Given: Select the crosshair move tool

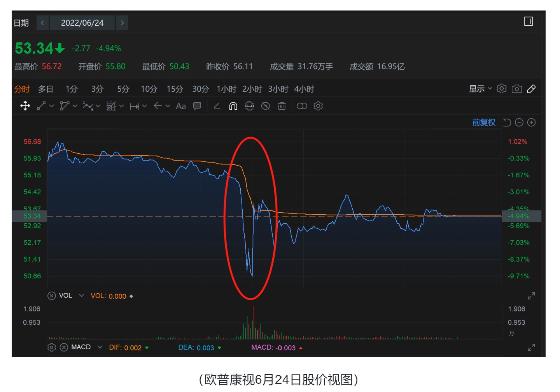Looking at the screenshot, I should [25, 105].
